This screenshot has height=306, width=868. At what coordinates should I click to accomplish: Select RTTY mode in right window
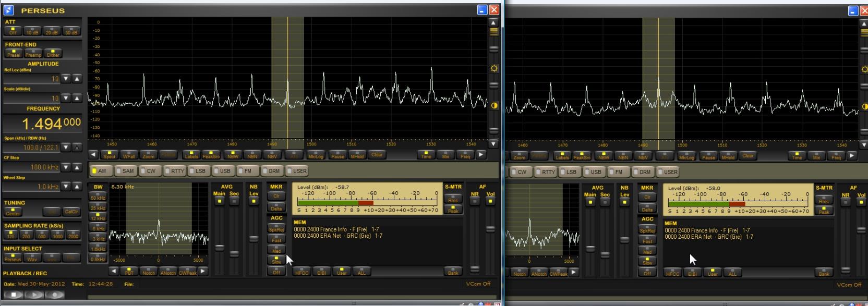pyautogui.click(x=547, y=172)
